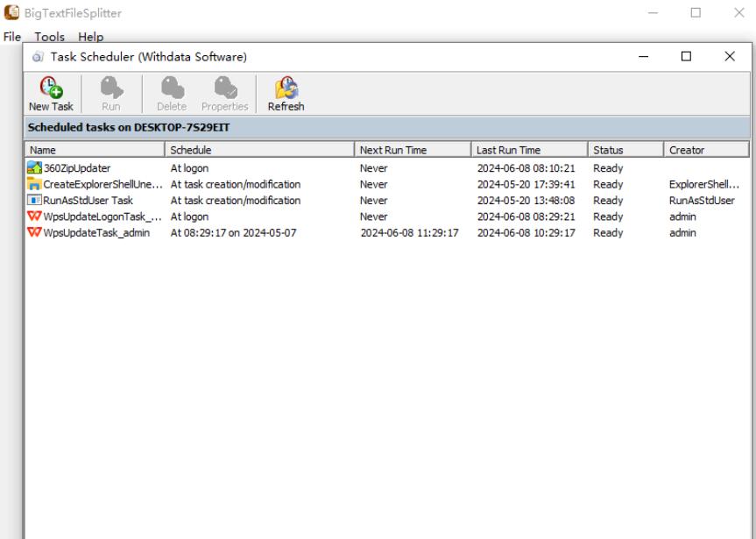Click last run time '2024-06-08 08:10:21'
Screen dimensions: 756x539
[x=526, y=168]
